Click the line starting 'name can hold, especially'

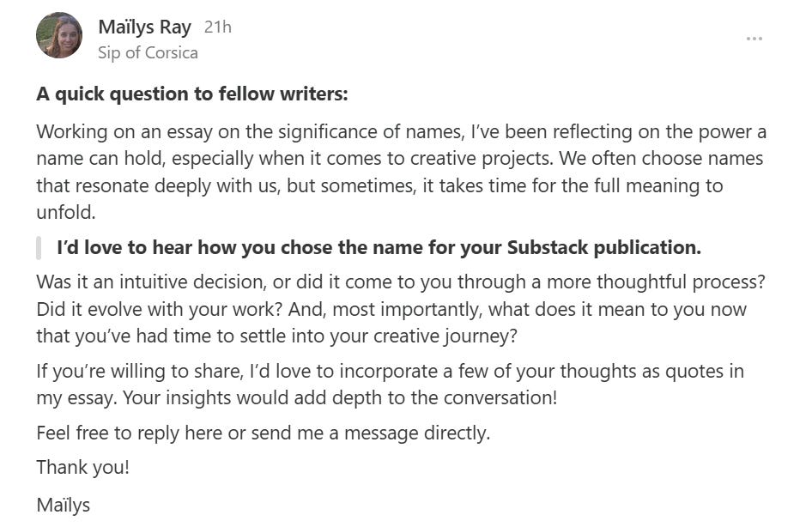click(x=400, y=159)
